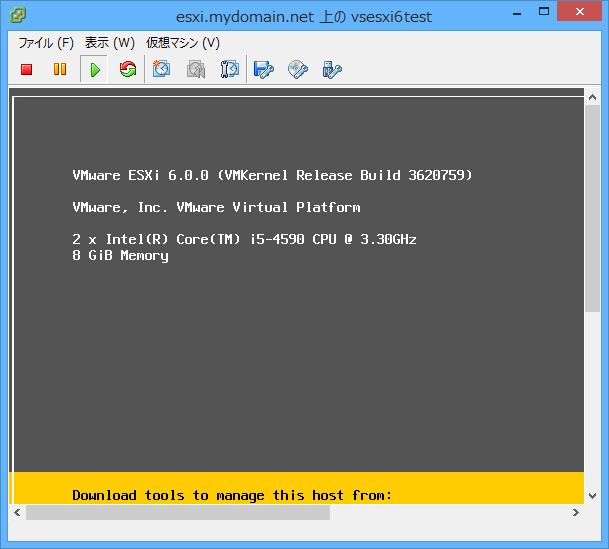This screenshot has width=609, height=549.
Task: Click the grayed revert to snapshot icon
Action: [196, 69]
